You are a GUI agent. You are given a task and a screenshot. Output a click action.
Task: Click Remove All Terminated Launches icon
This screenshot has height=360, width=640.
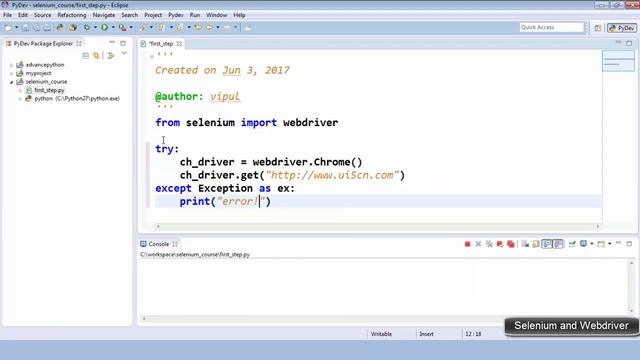[x=489, y=244]
